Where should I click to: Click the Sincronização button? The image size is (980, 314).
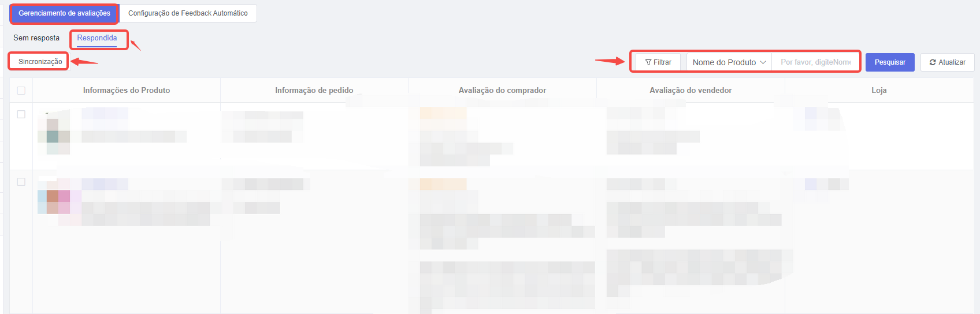40,62
